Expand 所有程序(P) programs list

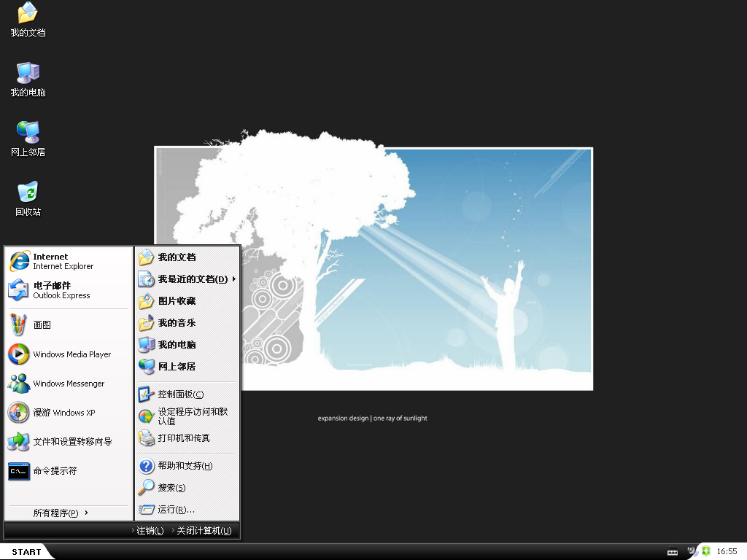pos(60,513)
